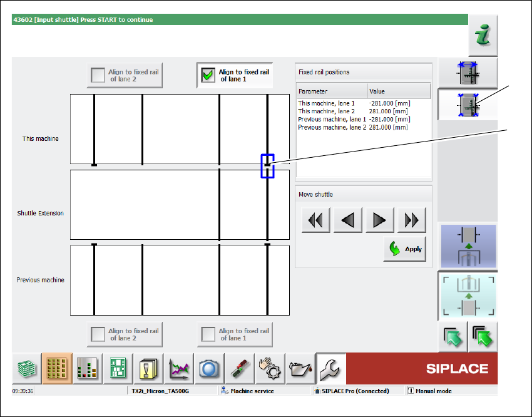Select the fixed rail alignment tab icon
This screenshot has height=417, width=532.
468,105
